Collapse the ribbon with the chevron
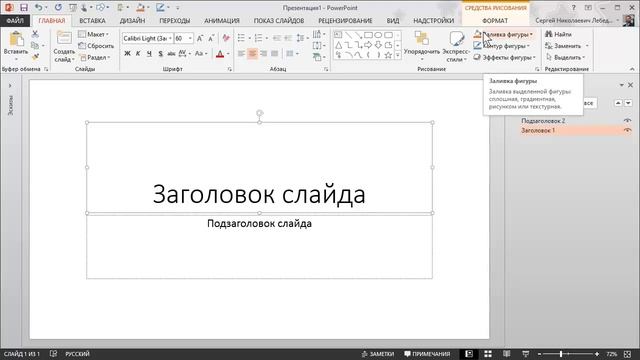This screenshot has width=640, height=360. point(632,69)
